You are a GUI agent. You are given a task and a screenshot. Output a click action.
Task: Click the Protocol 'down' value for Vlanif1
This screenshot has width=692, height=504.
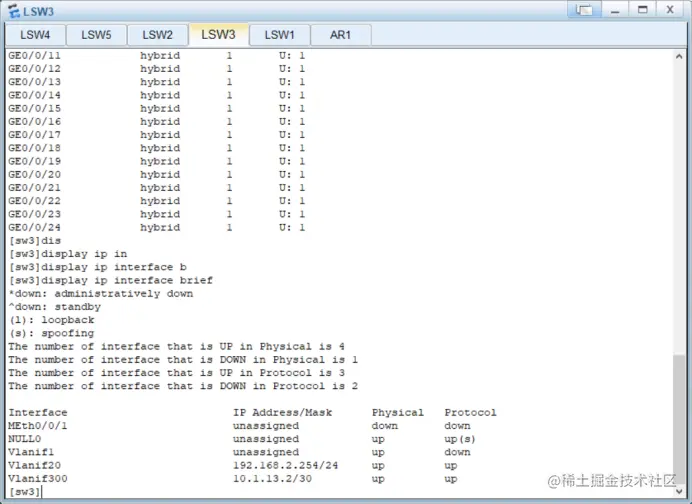pyautogui.click(x=457, y=452)
